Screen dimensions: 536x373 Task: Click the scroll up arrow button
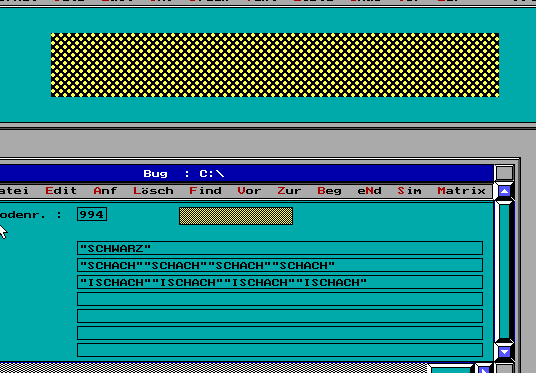(504, 191)
